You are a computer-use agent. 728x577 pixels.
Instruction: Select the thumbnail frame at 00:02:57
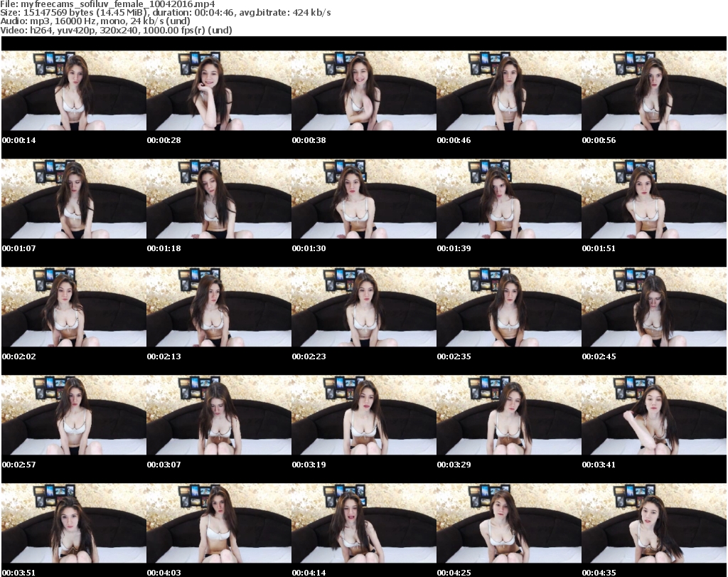pos(74,415)
